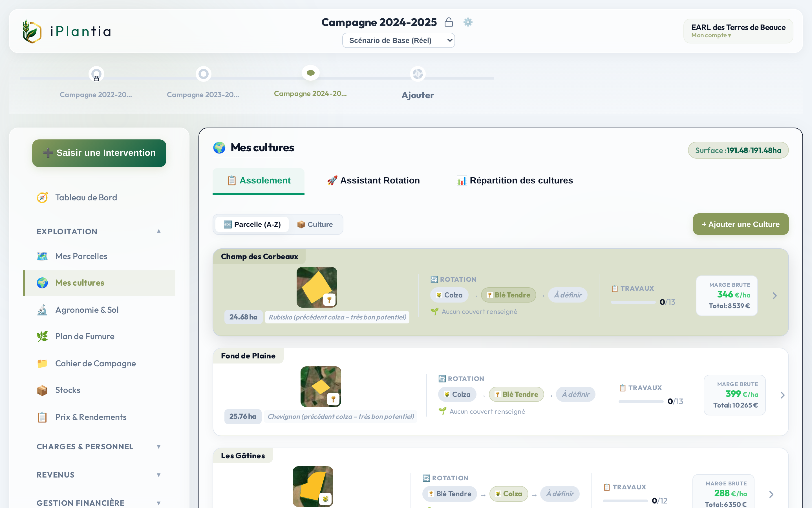The height and width of the screenshot is (508, 812).
Task: Click À définir chip in Fond de Plaine
Action: 576,395
